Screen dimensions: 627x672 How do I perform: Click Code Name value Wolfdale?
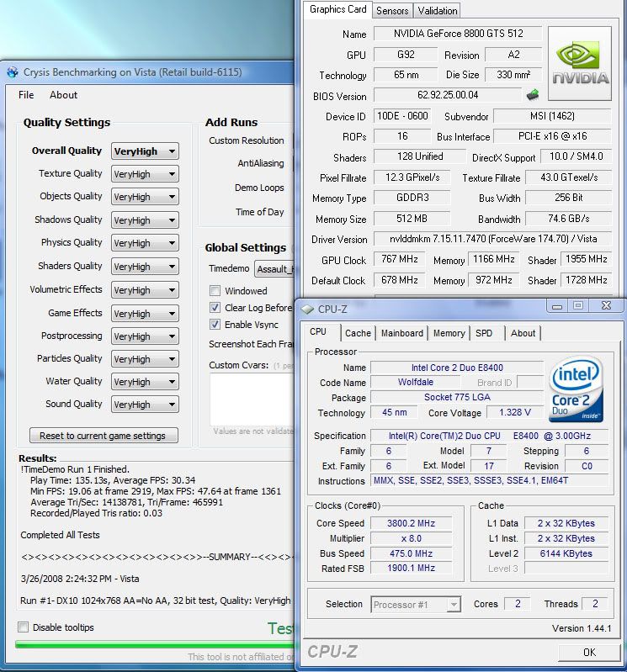(416, 382)
